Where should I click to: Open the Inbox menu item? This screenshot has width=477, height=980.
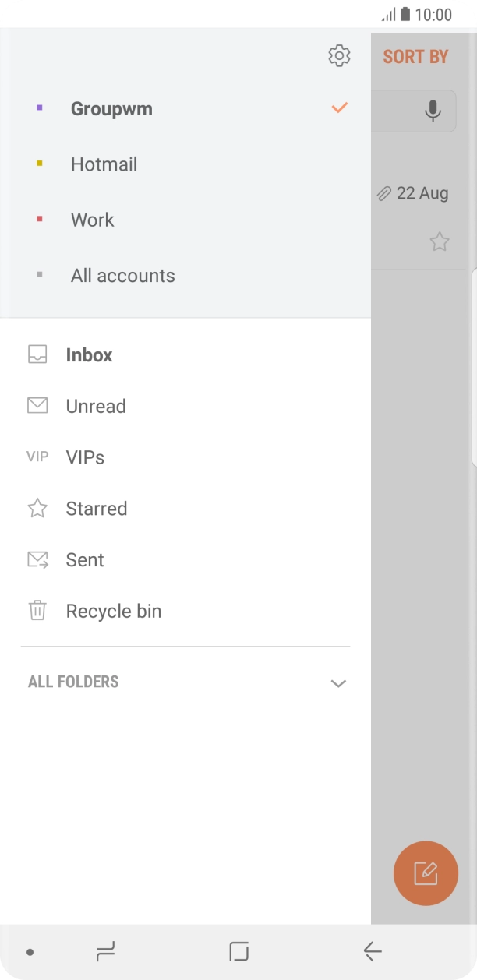click(x=90, y=354)
